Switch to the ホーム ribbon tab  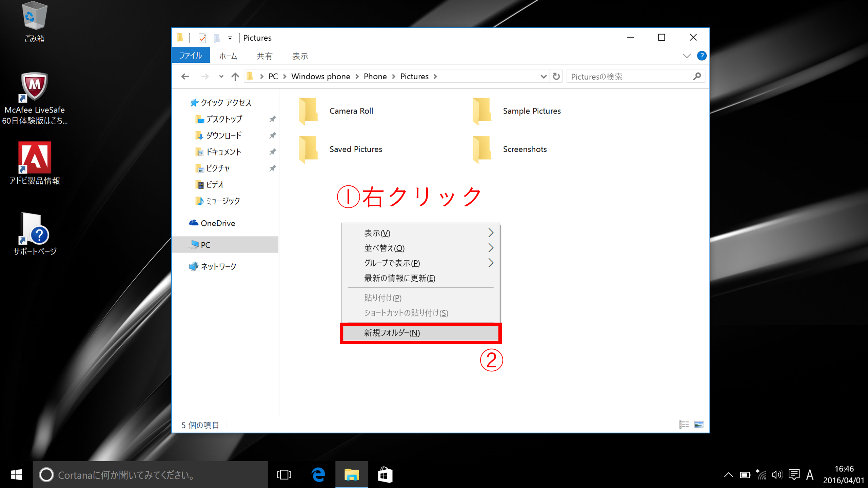[228, 56]
